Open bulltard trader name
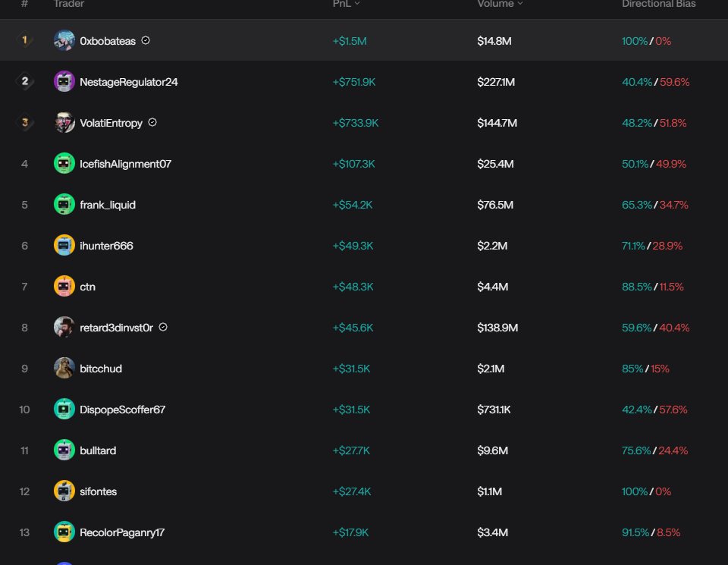This screenshot has height=565, width=728. [98, 450]
